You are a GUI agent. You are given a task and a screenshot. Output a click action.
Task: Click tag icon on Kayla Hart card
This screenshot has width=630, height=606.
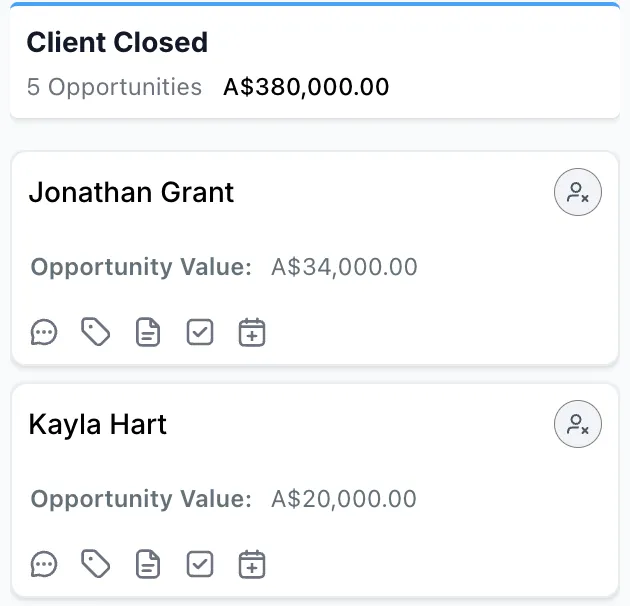pos(96,564)
